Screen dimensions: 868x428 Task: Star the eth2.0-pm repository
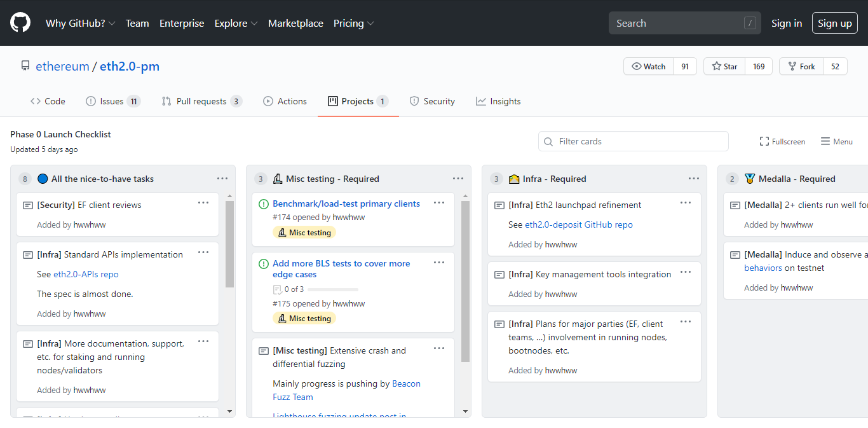point(724,66)
